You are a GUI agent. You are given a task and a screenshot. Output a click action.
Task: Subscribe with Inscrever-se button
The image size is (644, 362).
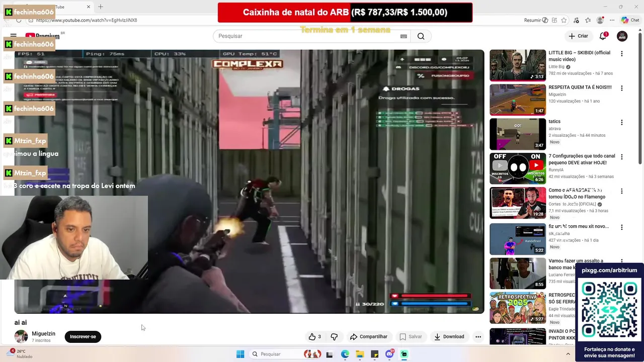point(83,337)
